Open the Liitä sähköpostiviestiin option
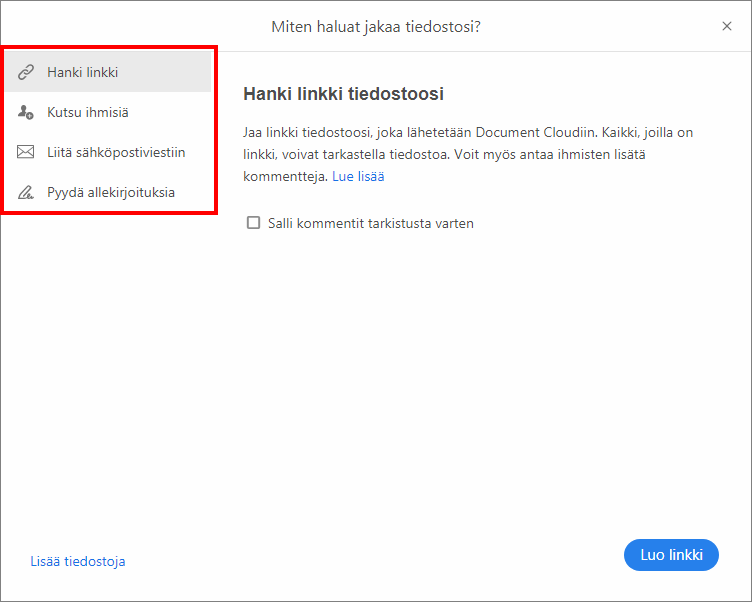The width and height of the screenshot is (752, 602). pyautogui.click(x=116, y=153)
